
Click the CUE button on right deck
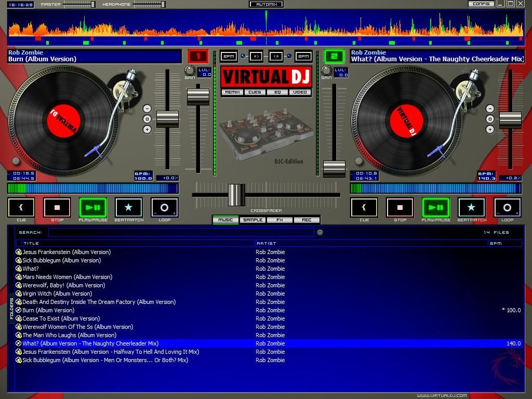[364, 207]
